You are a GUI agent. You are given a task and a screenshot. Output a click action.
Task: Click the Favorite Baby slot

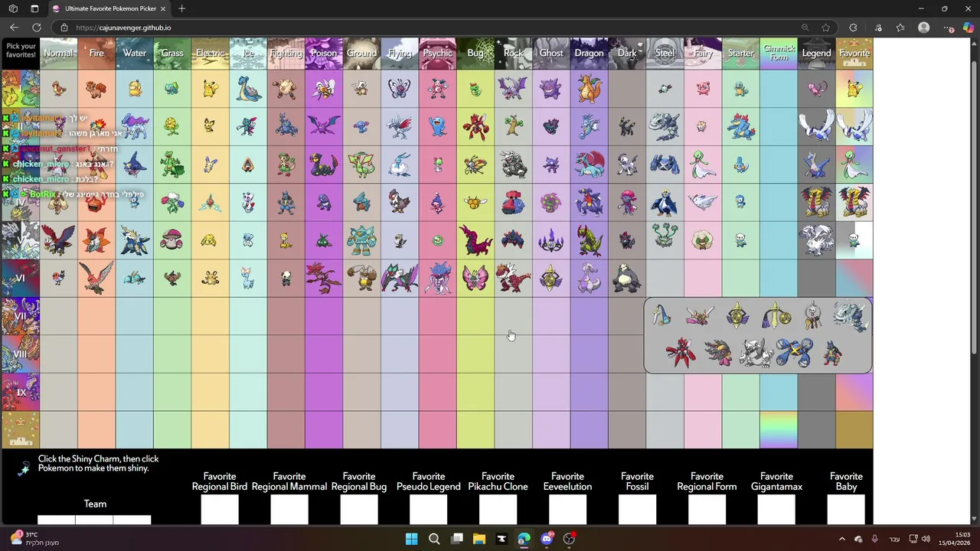tap(846, 510)
